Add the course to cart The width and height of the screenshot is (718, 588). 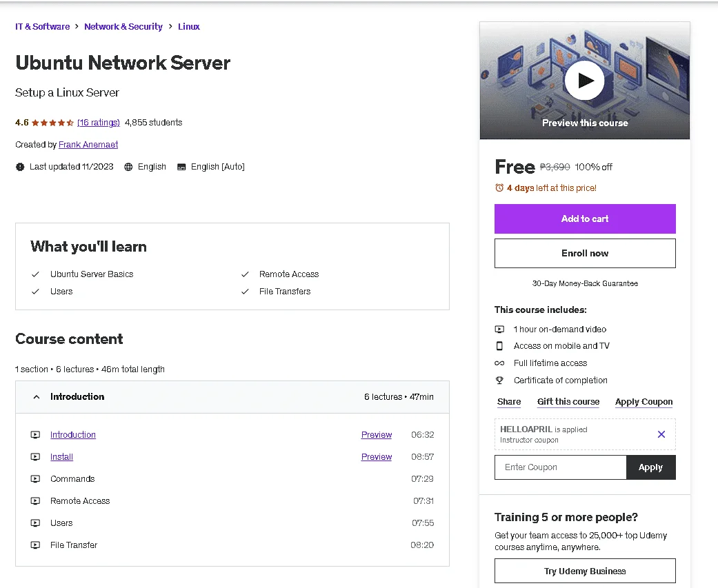[585, 219]
